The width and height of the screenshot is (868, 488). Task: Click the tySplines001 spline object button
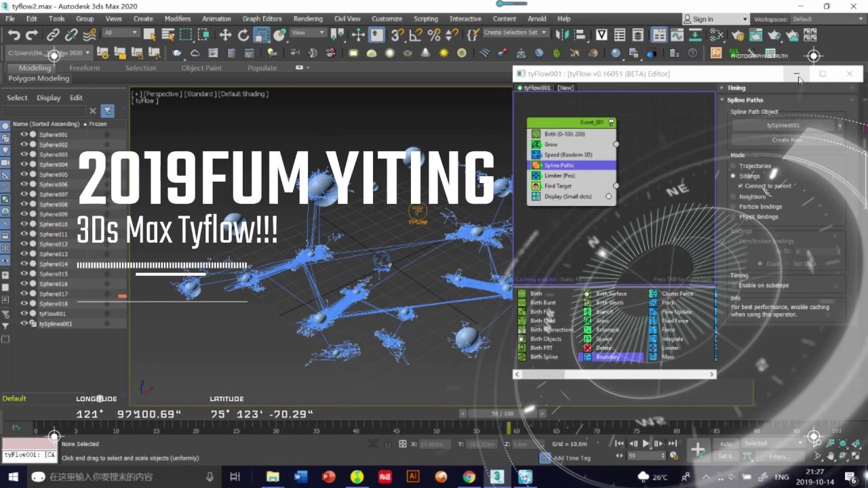pyautogui.click(x=783, y=125)
